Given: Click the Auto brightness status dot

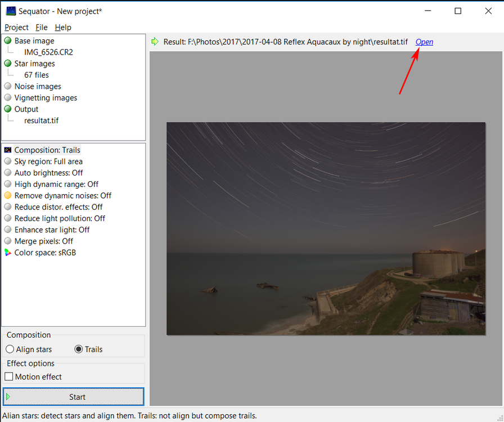Looking at the screenshot, I should click(8, 173).
